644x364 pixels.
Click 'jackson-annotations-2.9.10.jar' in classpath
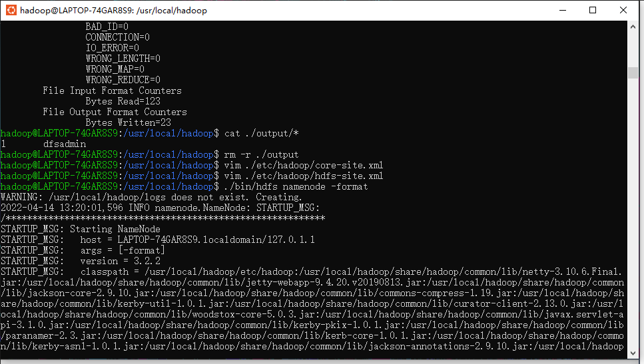coord(448,346)
